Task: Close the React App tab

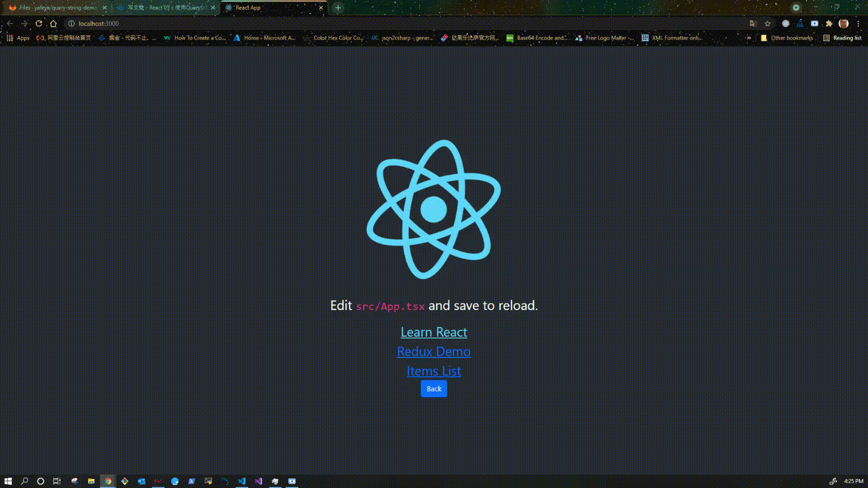Action: click(322, 8)
